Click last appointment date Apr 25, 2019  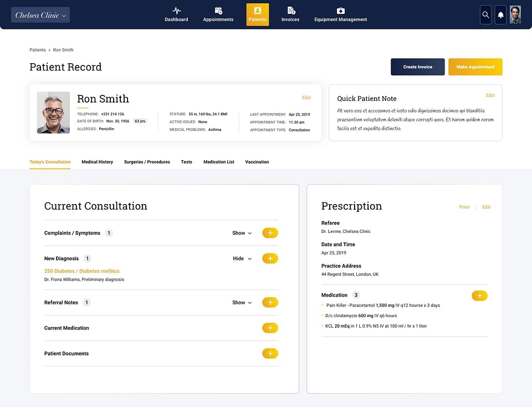coord(299,114)
